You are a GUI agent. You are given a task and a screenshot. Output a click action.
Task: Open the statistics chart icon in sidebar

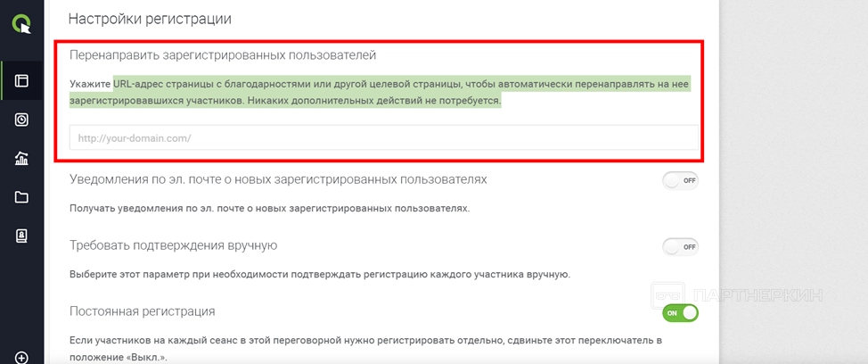point(21,158)
